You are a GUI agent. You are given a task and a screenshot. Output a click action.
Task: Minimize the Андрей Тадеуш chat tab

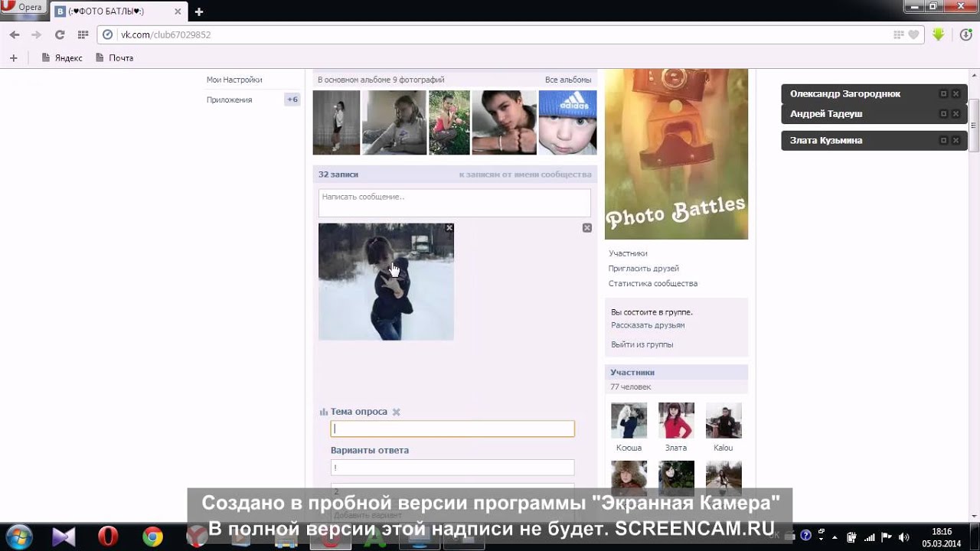click(943, 113)
